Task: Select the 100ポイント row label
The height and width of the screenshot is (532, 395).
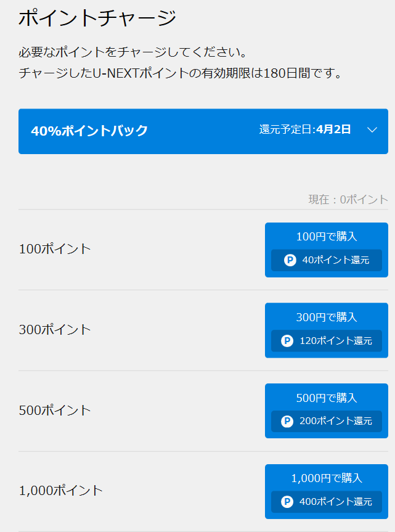Action: click(x=55, y=249)
